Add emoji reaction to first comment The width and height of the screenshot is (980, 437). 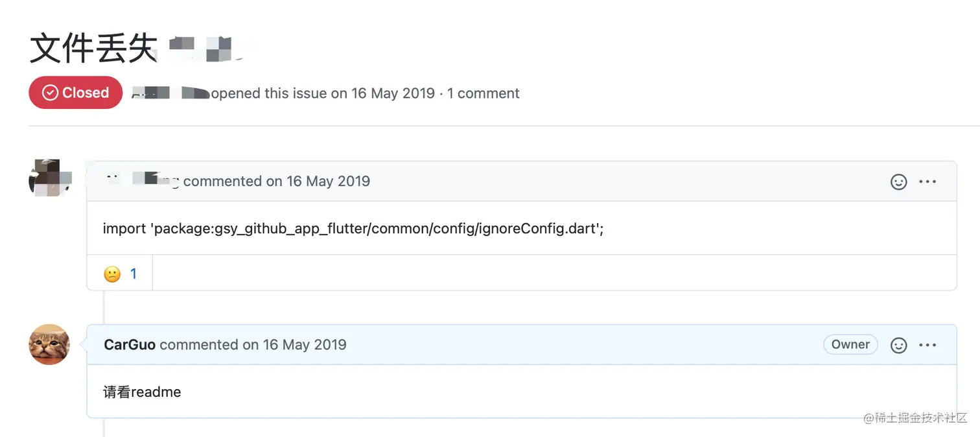click(x=898, y=182)
